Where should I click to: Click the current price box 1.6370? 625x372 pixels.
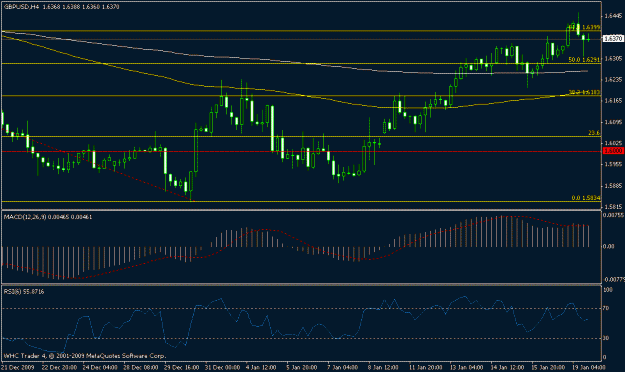click(x=613, y=39)
